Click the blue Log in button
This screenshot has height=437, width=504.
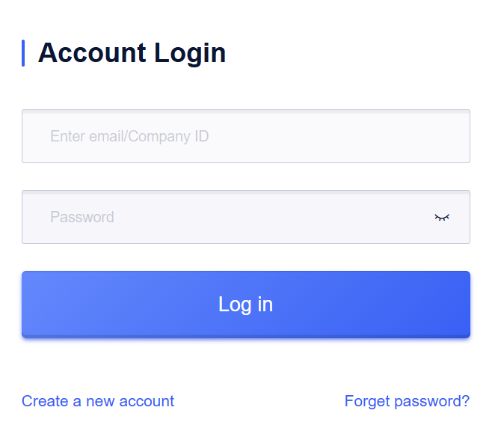(x=246, y=305)
